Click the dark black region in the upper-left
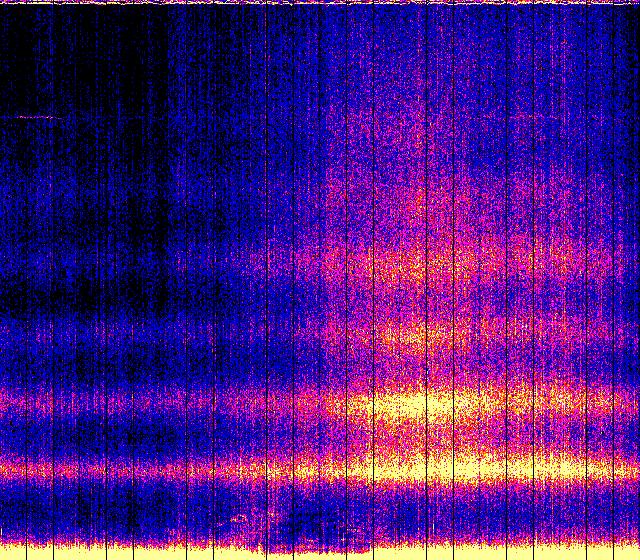Screen dimensions: 640x560 [60, 60]
